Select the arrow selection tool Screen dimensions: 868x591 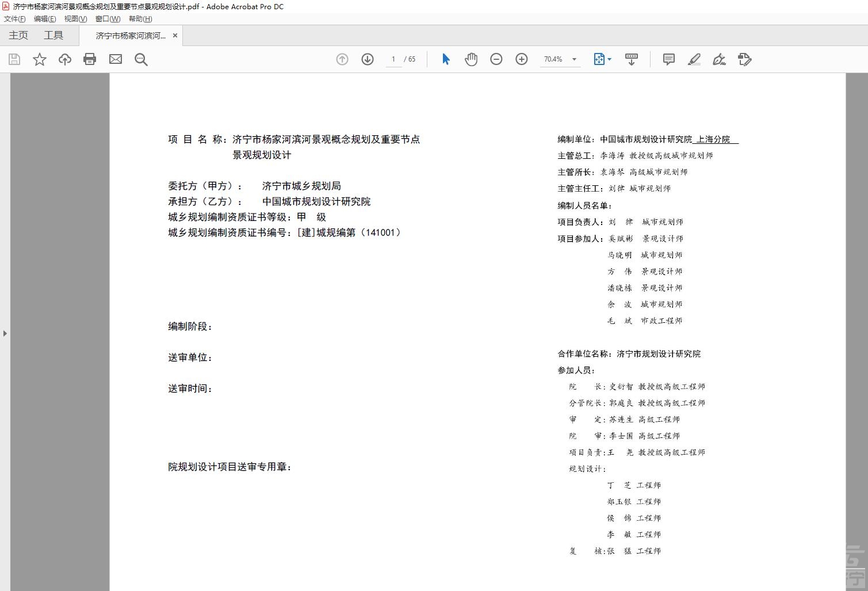pos(446,59)
